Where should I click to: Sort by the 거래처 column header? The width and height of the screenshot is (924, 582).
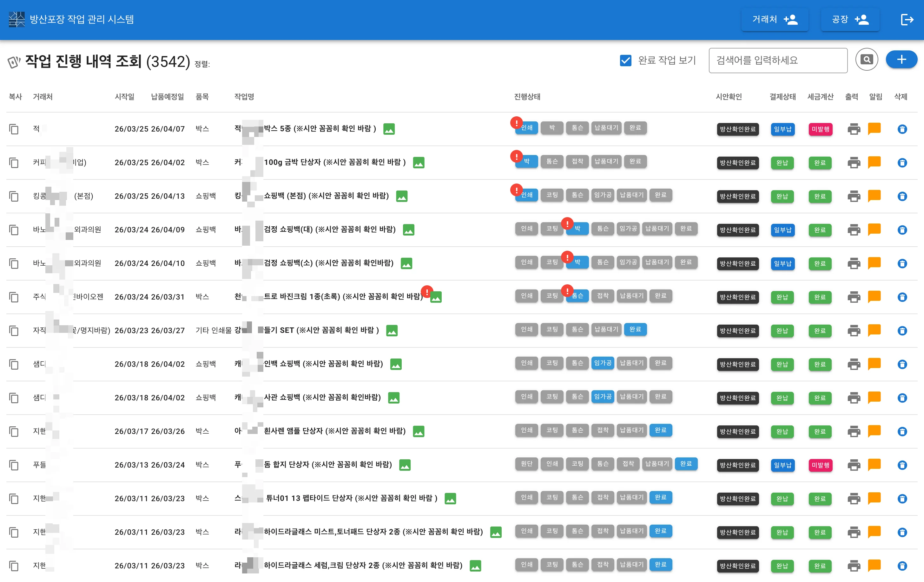pos(43,97)
